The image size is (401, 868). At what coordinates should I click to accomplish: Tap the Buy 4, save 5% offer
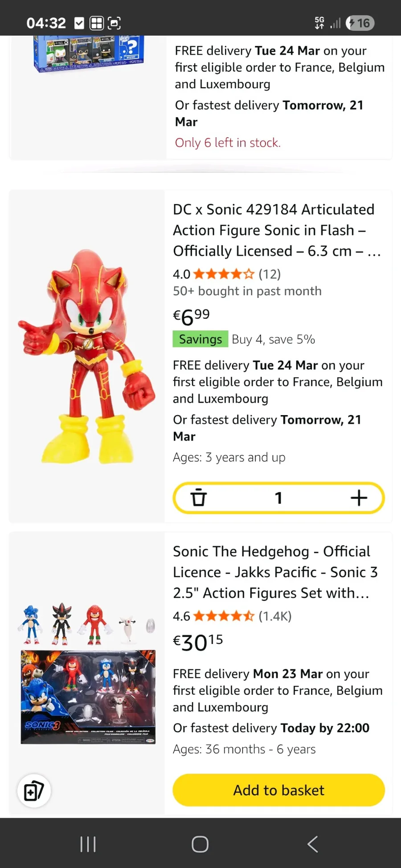pos(273,339)
